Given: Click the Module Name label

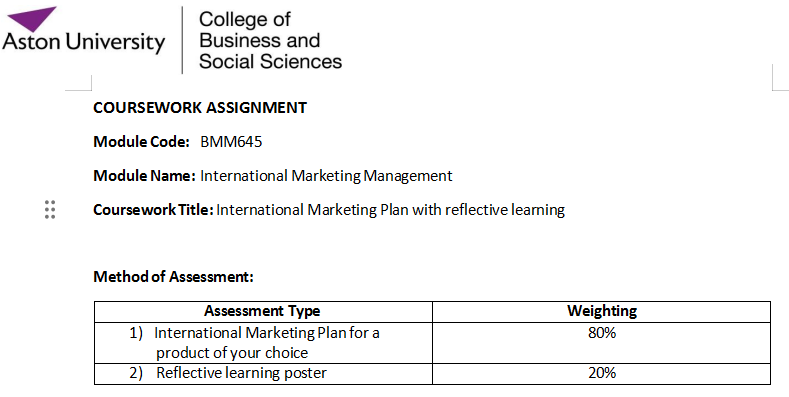Looking at the screenshot, I should [144, 176].
